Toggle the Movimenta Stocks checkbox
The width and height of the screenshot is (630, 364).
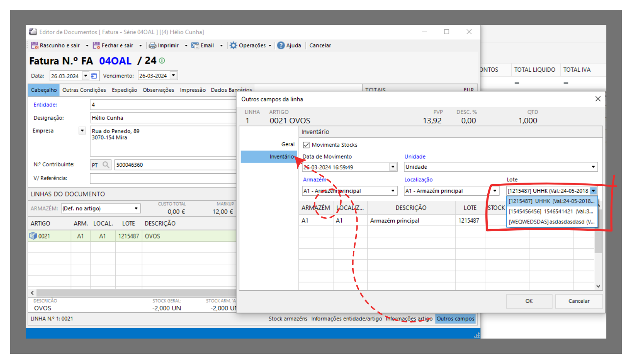pos(306,145)
